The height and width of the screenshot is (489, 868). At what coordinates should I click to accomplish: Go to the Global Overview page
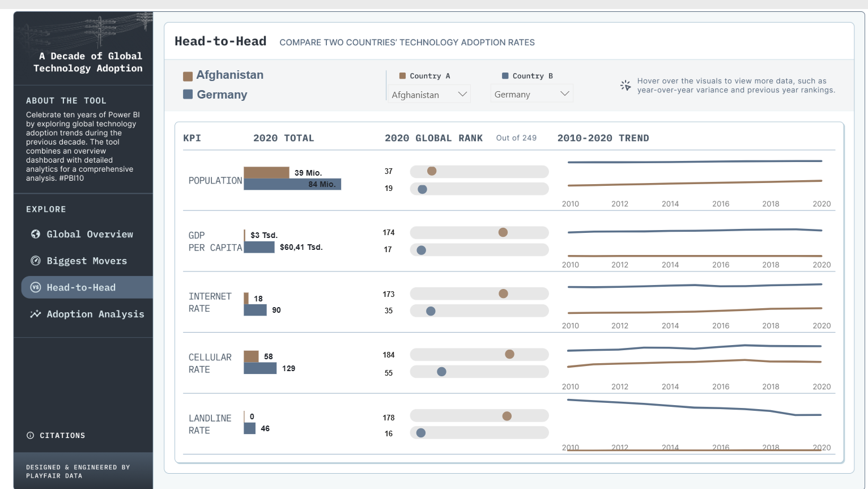pyautogui.click(x=90, y=234)
